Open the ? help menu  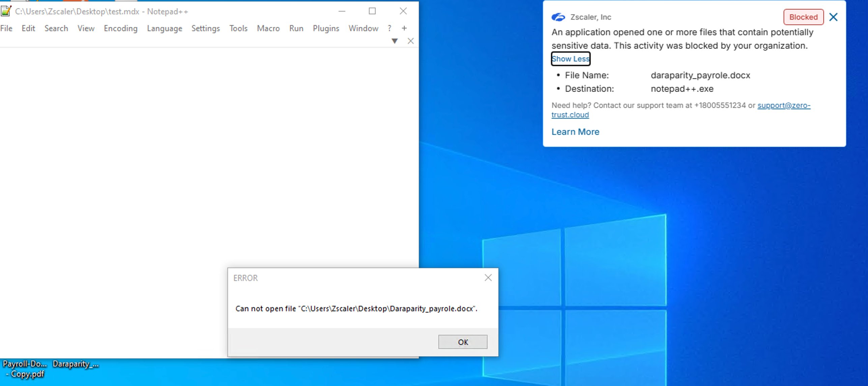point(389,28)
